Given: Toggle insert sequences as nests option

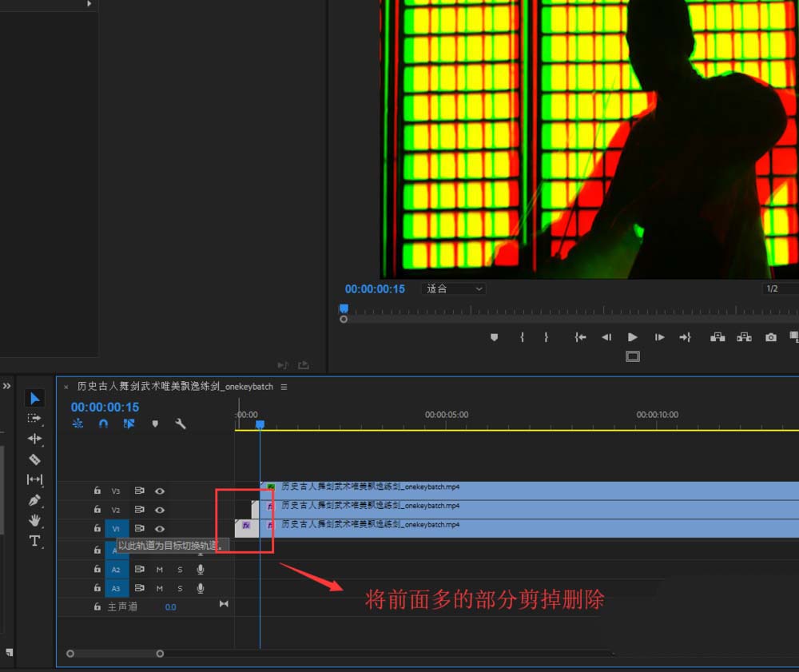Looking at the screenshot, I should pyautogui.click(x=78, y=423).
